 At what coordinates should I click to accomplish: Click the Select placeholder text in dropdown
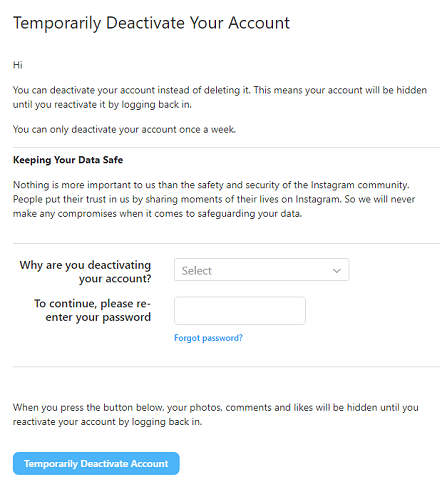pos(196,271)
